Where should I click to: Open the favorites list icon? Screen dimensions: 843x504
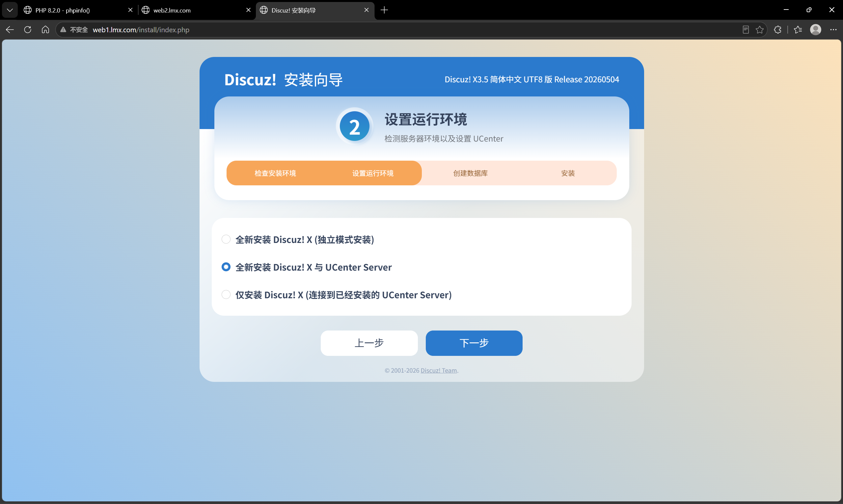click(x=798, y=30)
